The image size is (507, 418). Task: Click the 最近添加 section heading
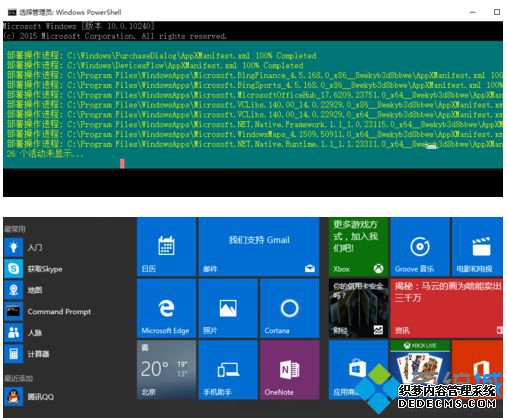[x=19, y=379]
